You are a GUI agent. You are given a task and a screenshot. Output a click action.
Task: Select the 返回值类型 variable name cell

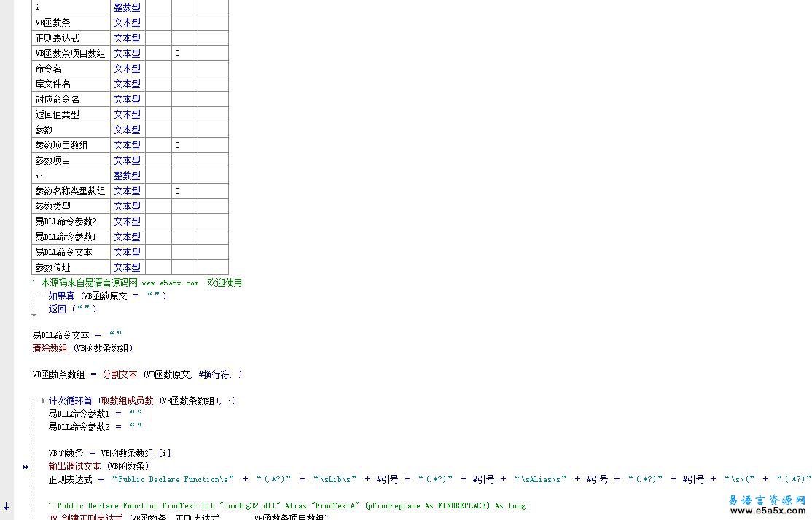[x=71, y=114]
